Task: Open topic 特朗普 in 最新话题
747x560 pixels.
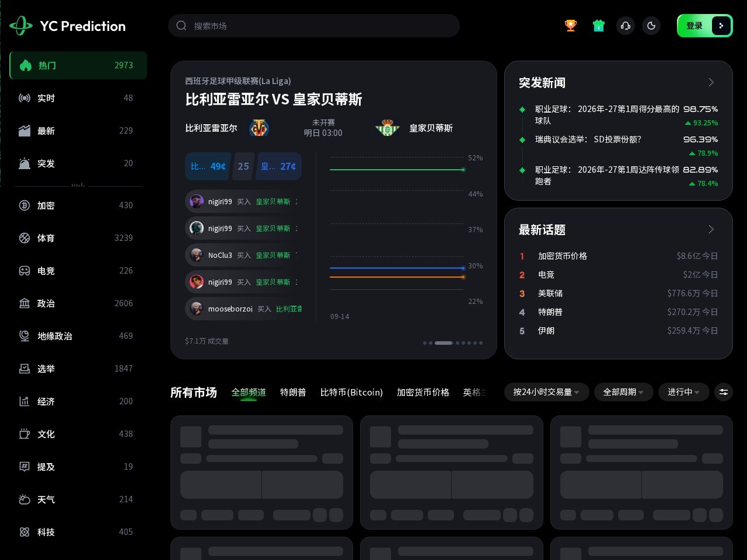Action: click(x=619, y=312)
